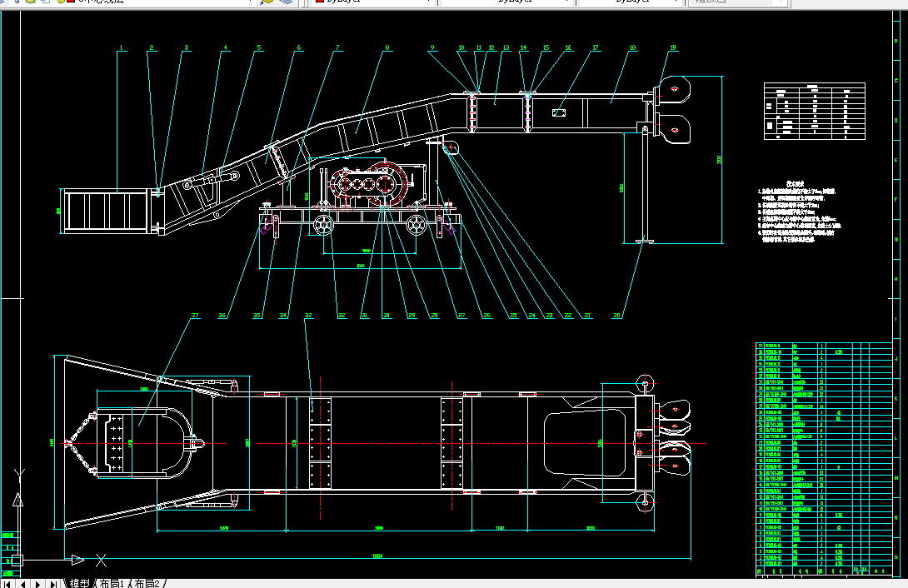Jump to the last layout tab arrow
Screen dimensions: 908x588
pyautogui.click(x=52, y=584)
